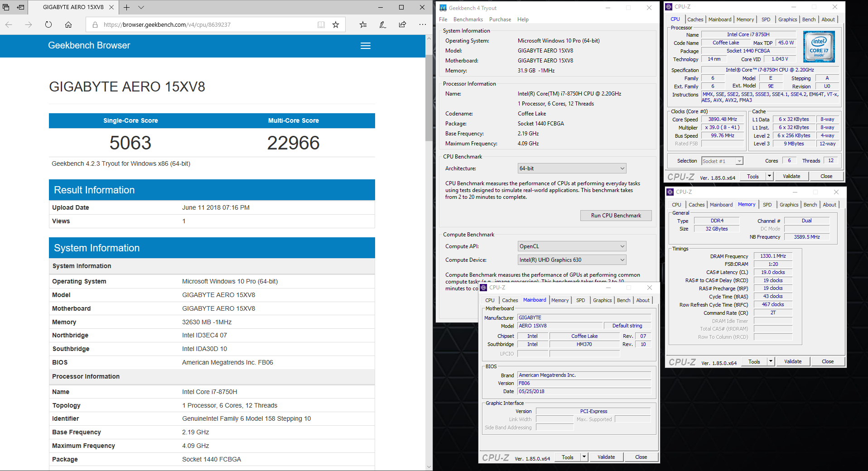The height and width of the screenshot is (471, 868).
Task: Open Socket #1 selection dropdown
Action: (722, 161)
